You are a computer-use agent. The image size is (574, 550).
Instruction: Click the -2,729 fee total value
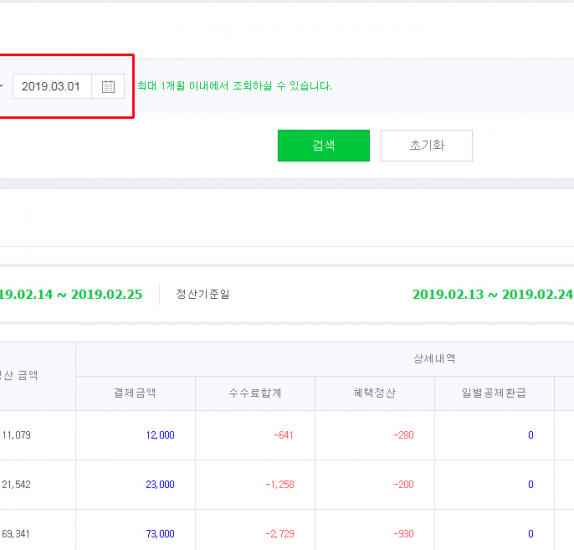pos(280,534)
